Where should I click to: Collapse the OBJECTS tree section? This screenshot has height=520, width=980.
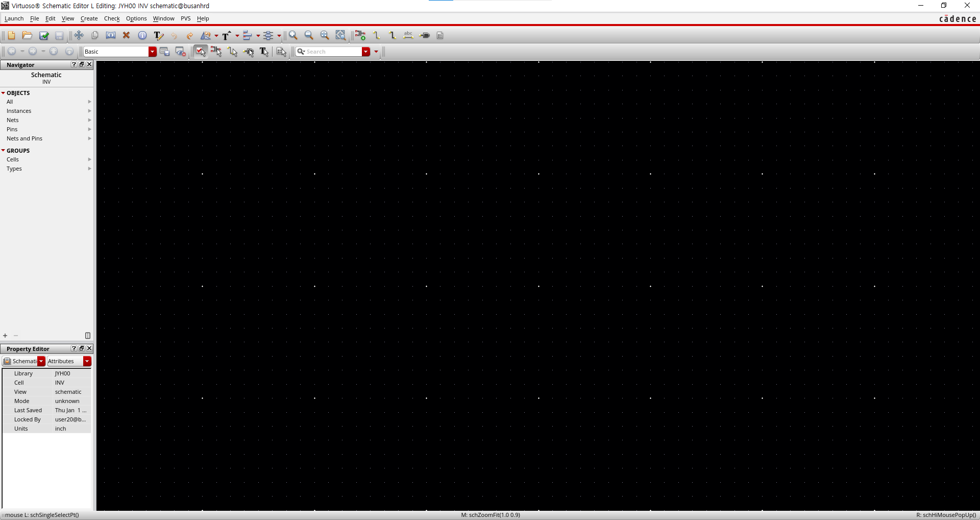click(x=3, y=93)
